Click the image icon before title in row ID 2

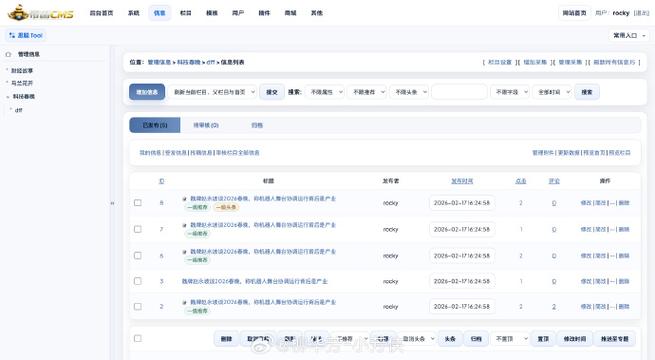(184, 302)
